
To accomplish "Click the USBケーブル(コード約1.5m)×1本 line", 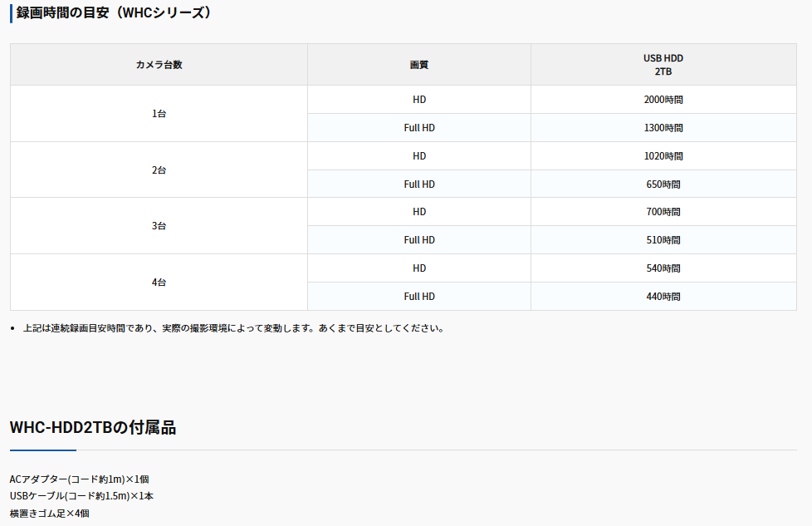I will [81, 496].
